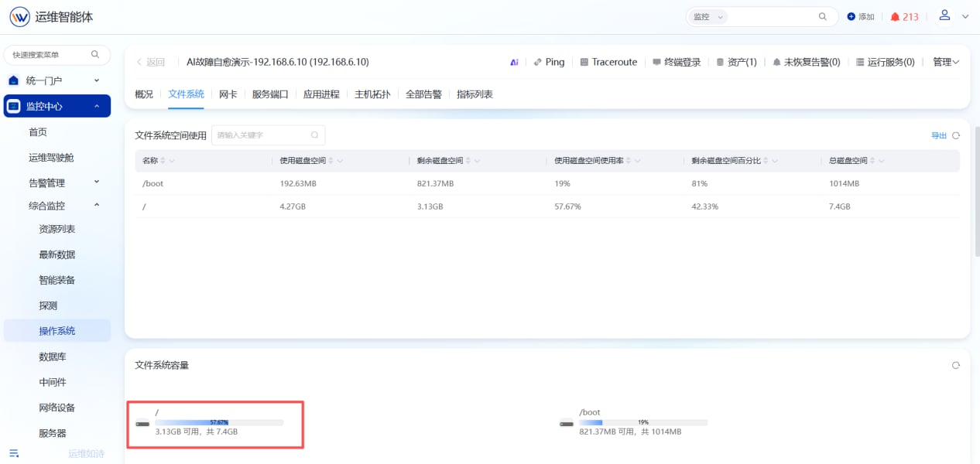Click the 运维智能体 logo icon
Viewport: 980px width, 464px height.
19,16
